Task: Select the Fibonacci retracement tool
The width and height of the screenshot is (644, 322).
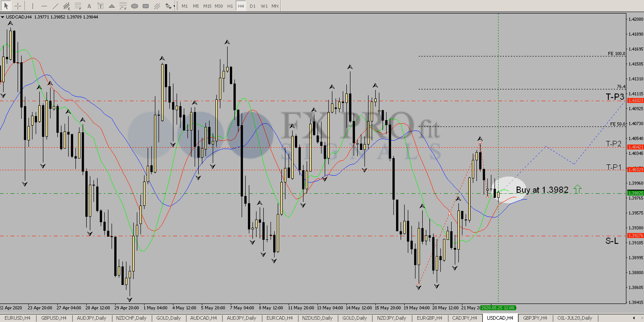Action: 78,6
